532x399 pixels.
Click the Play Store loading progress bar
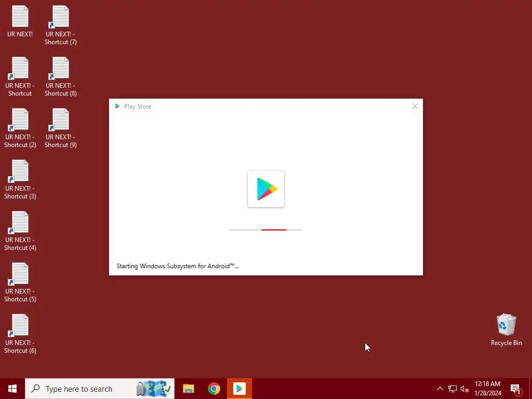click(x=266, y=230)
